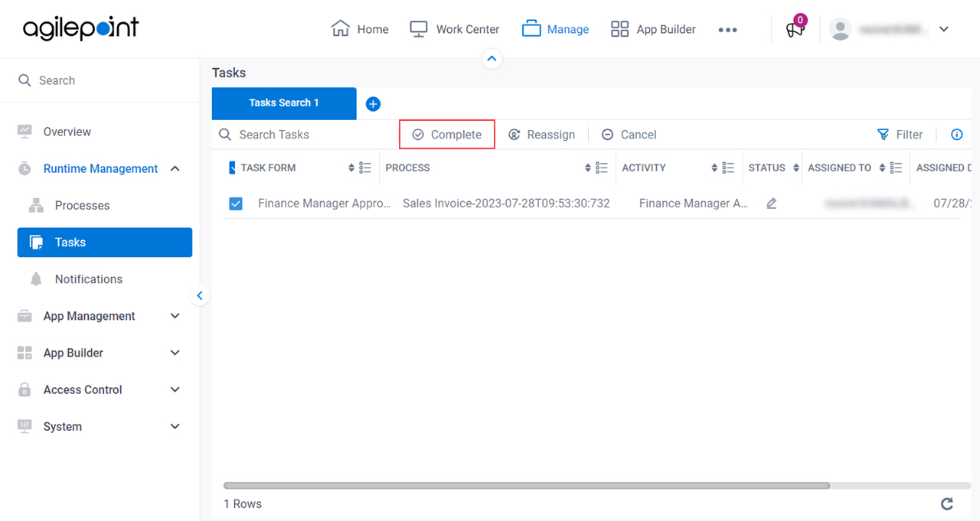The width and height of the screenshot is (980, 521).
Task: Click the Reassign button
Action: click(x=541, y=135)
